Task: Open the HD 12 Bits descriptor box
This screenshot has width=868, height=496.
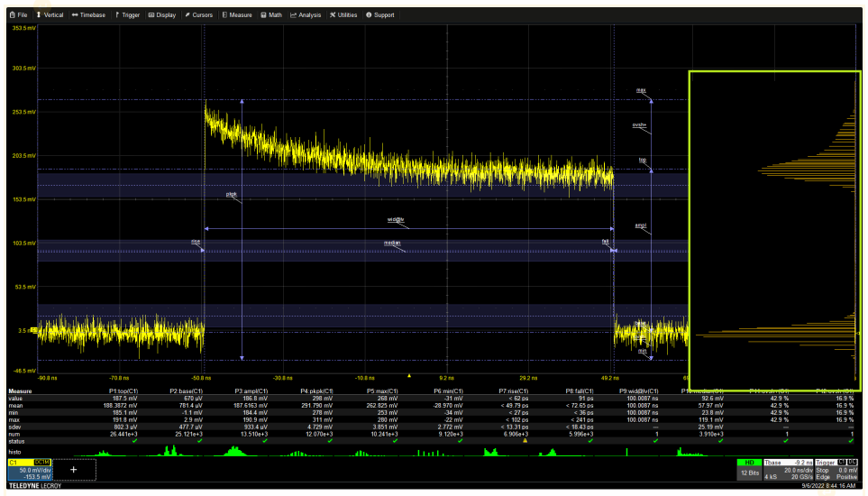Action: [749, 470]
